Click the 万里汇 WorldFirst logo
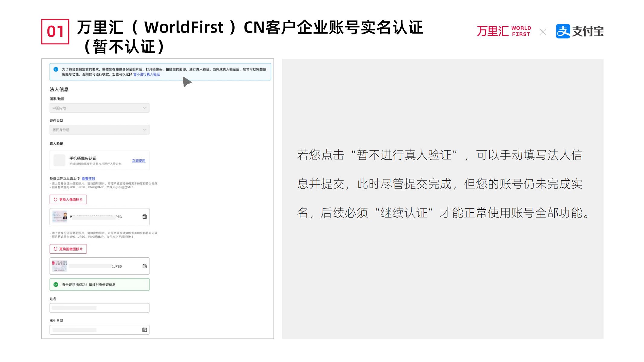Image resolution: width=644 pixels, height=362 pixels. [x=504, y=31]
